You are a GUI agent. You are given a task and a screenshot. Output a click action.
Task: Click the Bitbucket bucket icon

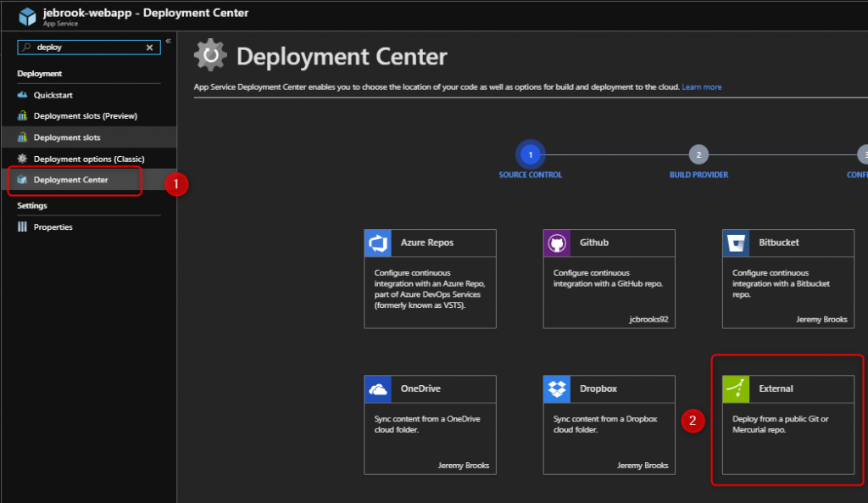737,243
